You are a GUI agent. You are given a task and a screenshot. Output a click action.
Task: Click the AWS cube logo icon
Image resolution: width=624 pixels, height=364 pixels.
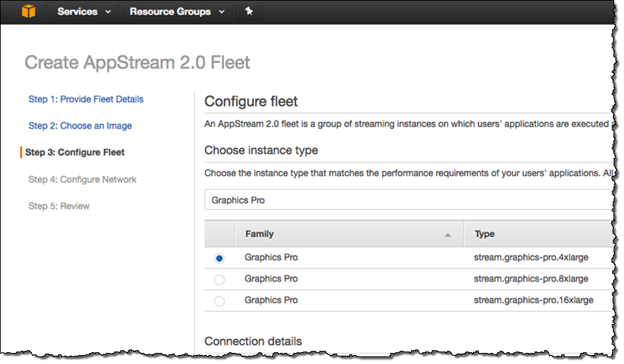[x=27, y=12]
